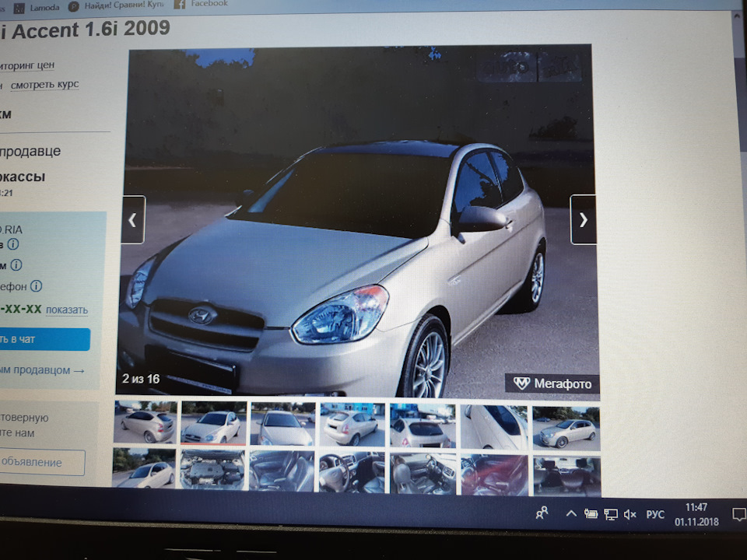The height and width of the screenshot is (560, 747).
Task: Select the fifth thumbnail showing the car's back
Action: pyautogui.click(x=423, y=425)
